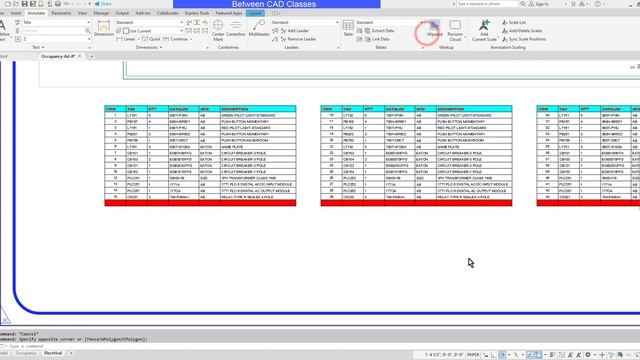Switch to the View ribbon tab
640x360 pixels.
tap(82, 13)
